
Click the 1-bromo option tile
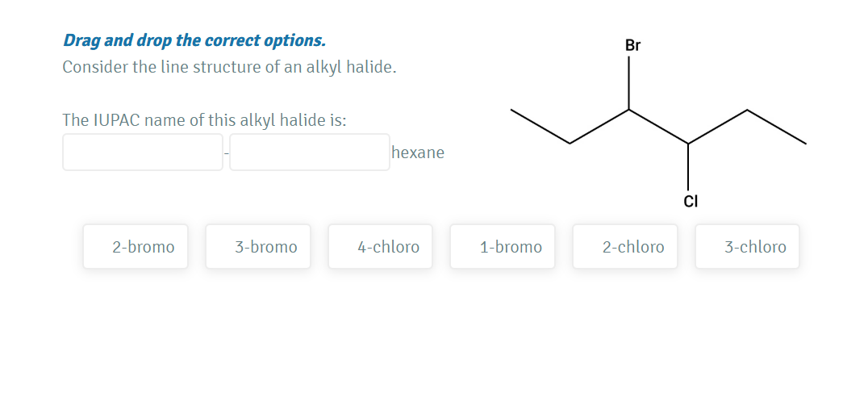pos(503,247)
